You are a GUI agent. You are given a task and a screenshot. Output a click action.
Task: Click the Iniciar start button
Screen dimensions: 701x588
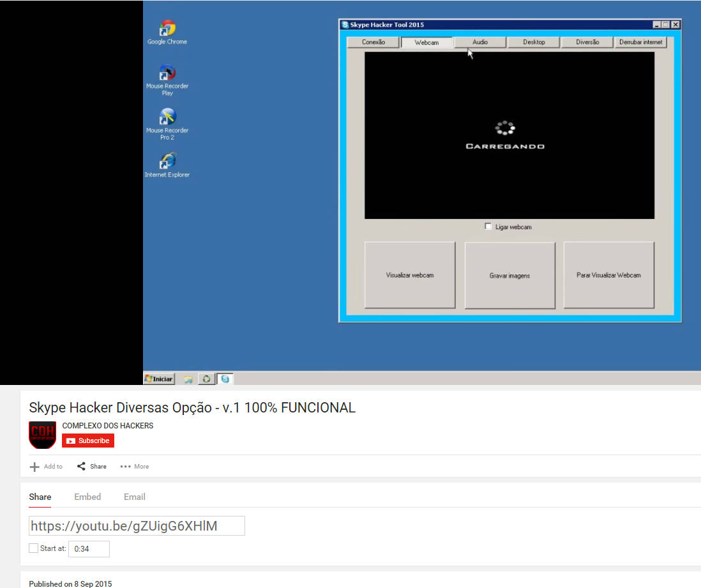159,379
